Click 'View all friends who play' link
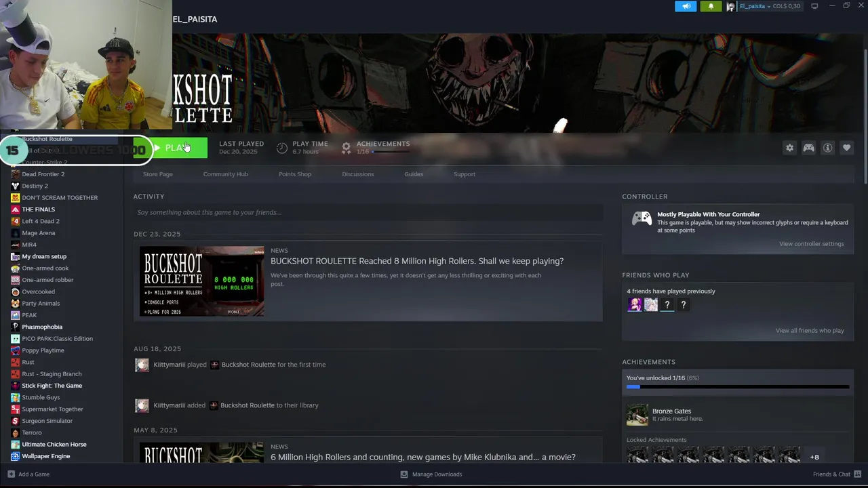Screen dimensions: 868x488 pyautogui.click(x=810, y=331)
